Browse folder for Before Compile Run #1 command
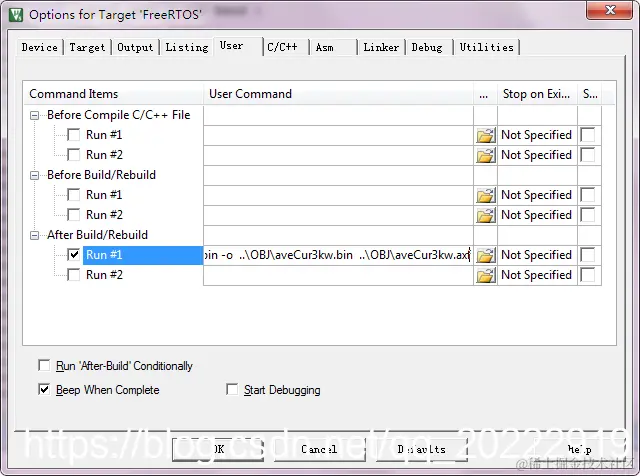The height and width of the screenshot is (476, 640). click(485, 135)
